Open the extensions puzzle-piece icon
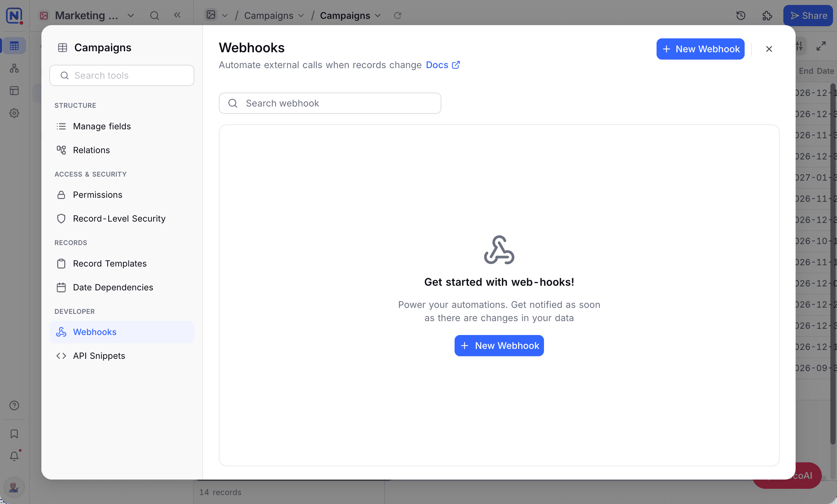Viewport: 837px width, 504px height. (767, 16)
